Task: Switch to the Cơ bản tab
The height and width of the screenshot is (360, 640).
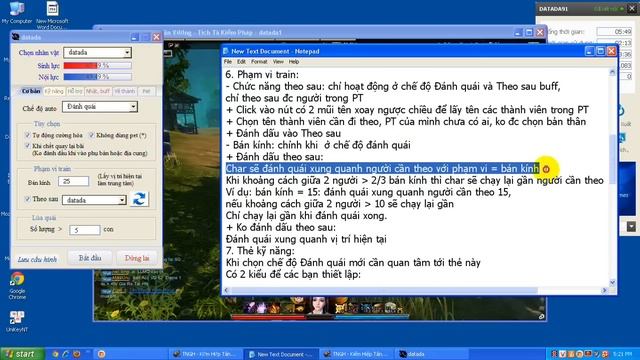Action: (31, 91)
